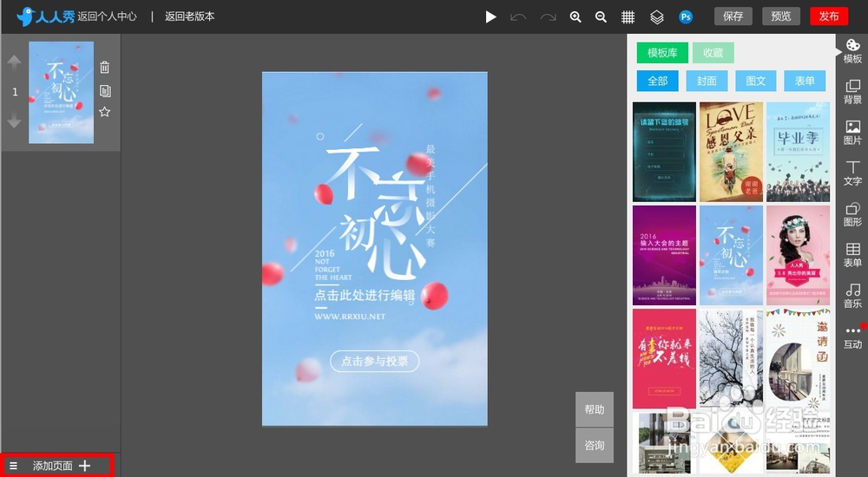Filter templates by 全部
The width and height of the screenshot is (868, 477).
(657, 81)
